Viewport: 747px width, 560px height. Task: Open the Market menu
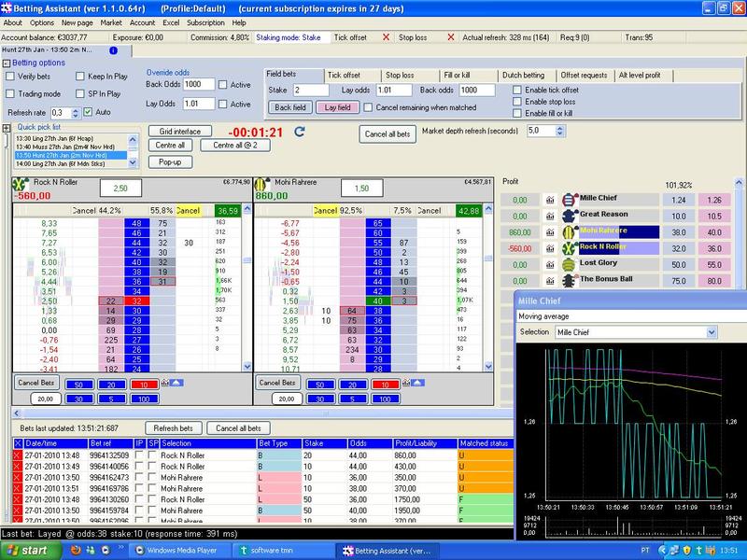pos(110,22)
